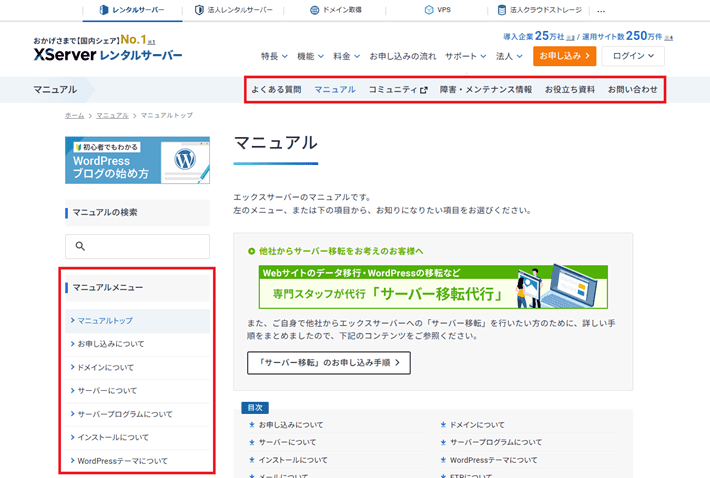The image size is (710, 478).
Task: Click the 導入企業25万社 footnote link
Action: [570, 38]
